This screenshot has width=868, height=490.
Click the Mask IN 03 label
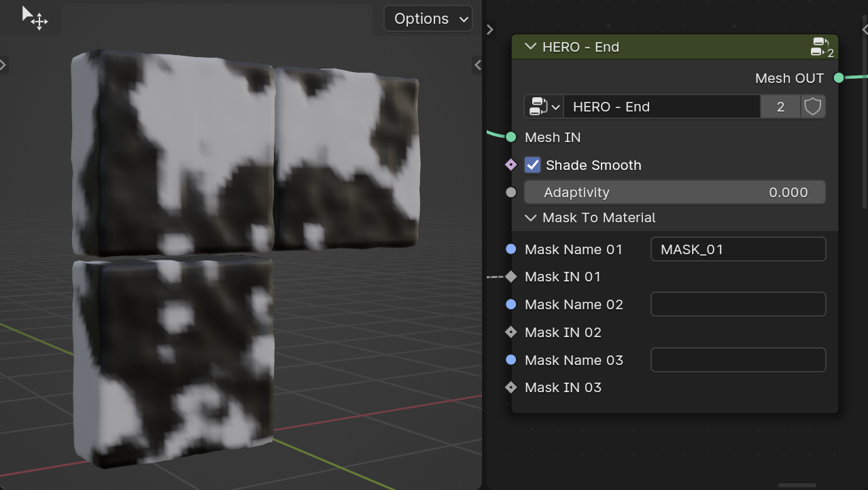click(563, 387)
